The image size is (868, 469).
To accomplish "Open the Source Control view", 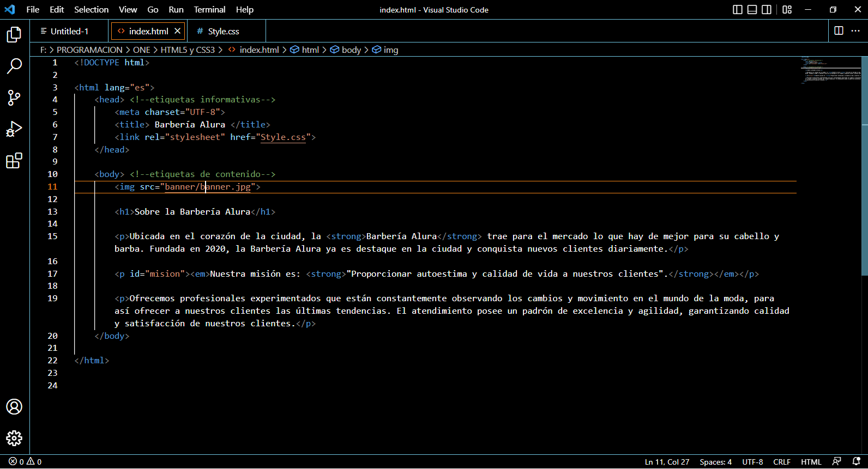I will click(x=14, y=98).
